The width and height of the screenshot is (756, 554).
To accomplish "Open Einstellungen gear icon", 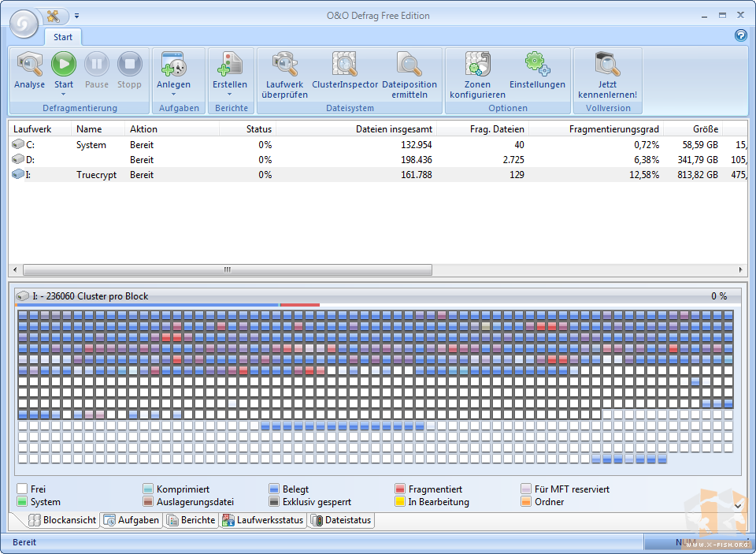I will (537, 64).
